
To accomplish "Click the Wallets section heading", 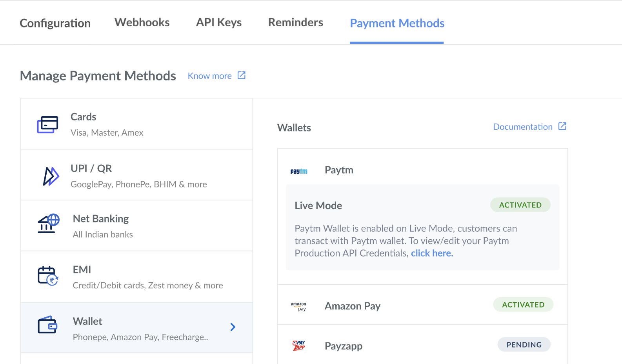I will (294, 127).
